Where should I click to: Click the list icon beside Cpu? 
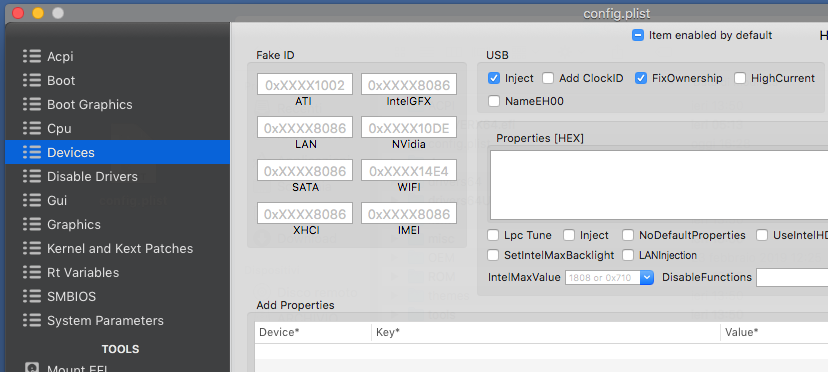pyautogui.click(x=32, y=128)
